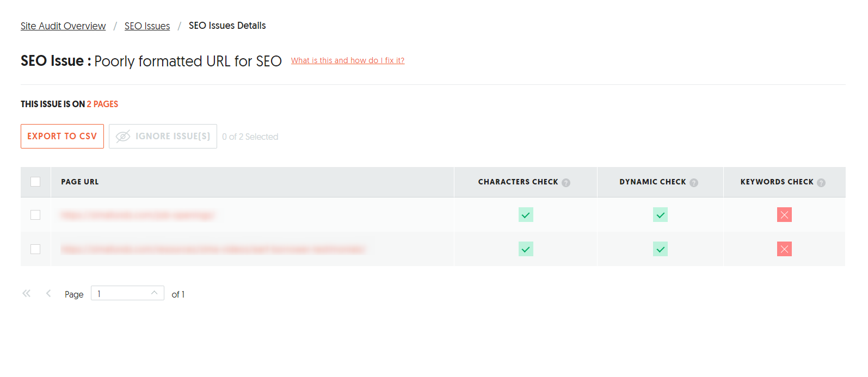The image size is (868, 377).
Task: Click the Export to CSV button
Action: pyautogui.click(x=62, y=136)
